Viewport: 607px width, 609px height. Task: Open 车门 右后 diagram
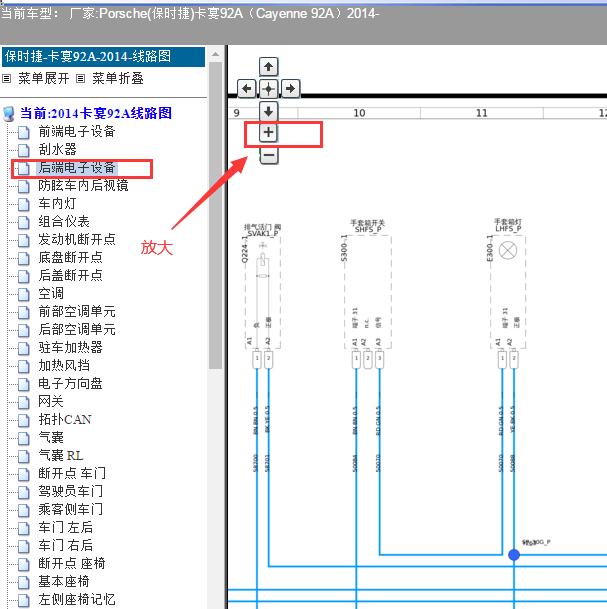[65, 545]
